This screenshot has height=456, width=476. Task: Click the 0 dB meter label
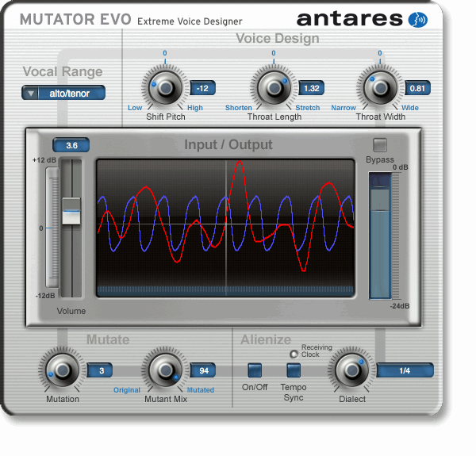[401, 167]
